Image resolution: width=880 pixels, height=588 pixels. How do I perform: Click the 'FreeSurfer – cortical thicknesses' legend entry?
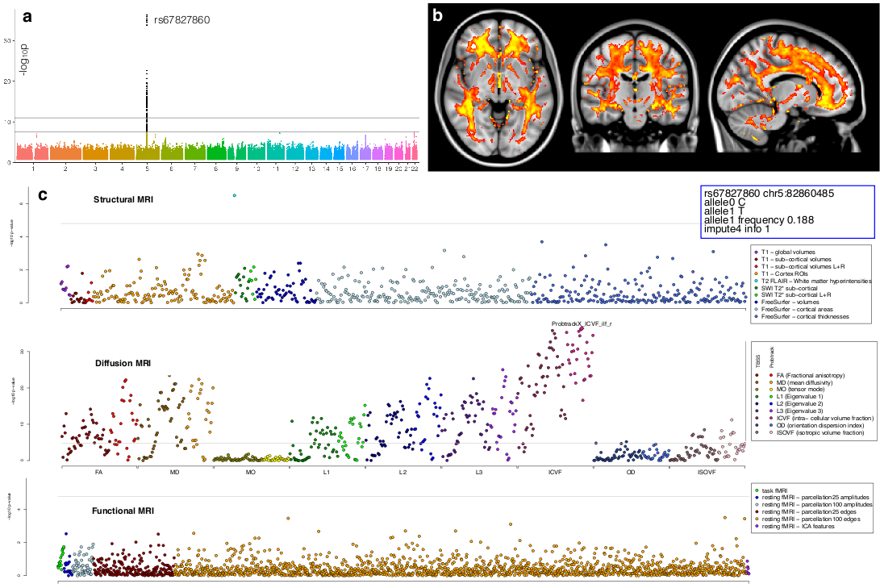tap(804, 317)
